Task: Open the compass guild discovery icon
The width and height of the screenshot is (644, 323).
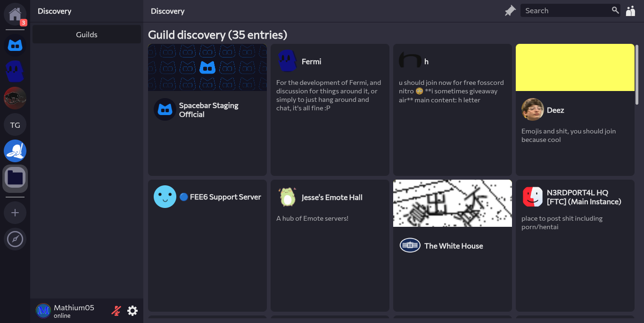Action: 15,239
